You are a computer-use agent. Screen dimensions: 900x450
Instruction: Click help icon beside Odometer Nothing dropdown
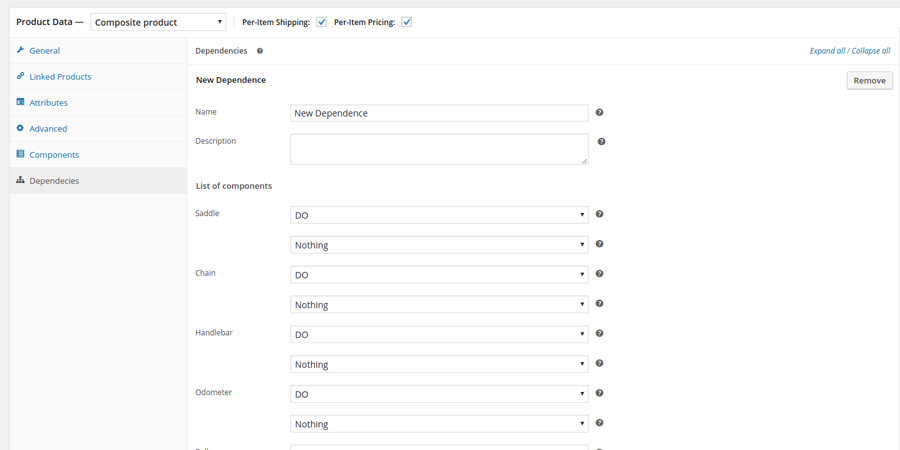(x=600, y=424)
